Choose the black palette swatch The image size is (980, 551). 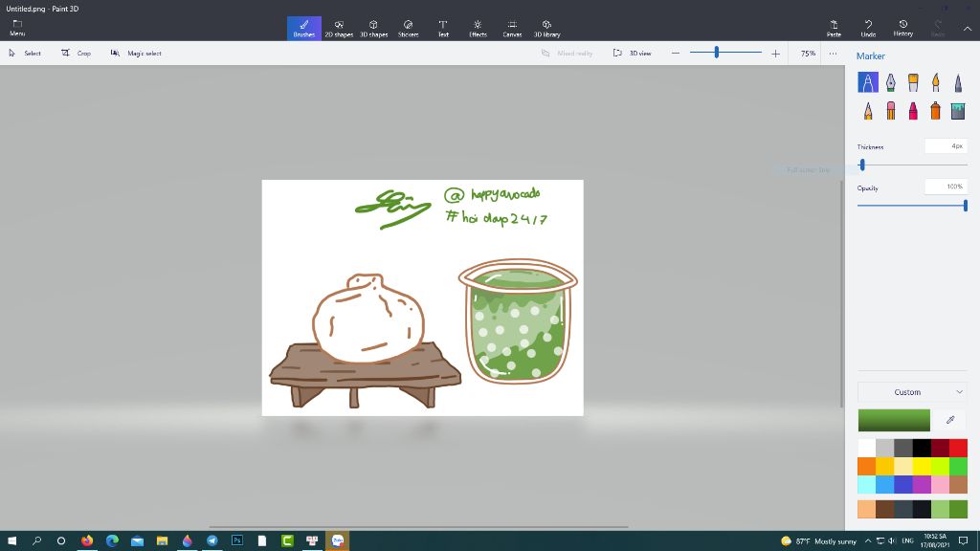[922, 448]
